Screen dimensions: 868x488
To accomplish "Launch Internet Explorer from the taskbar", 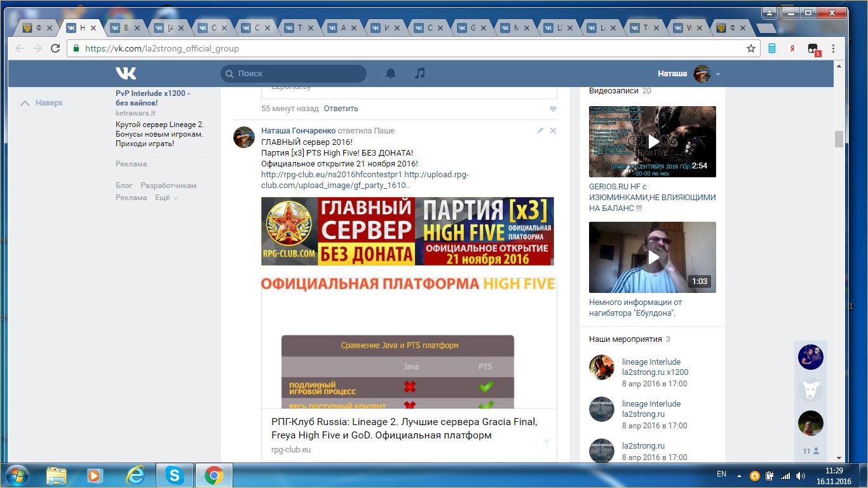I will (135, 475).
